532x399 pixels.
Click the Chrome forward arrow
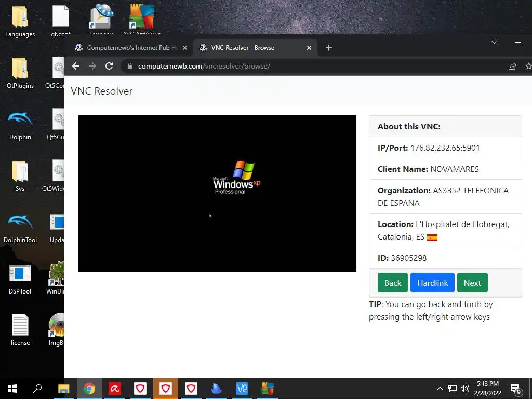click(x=92, y=66)
